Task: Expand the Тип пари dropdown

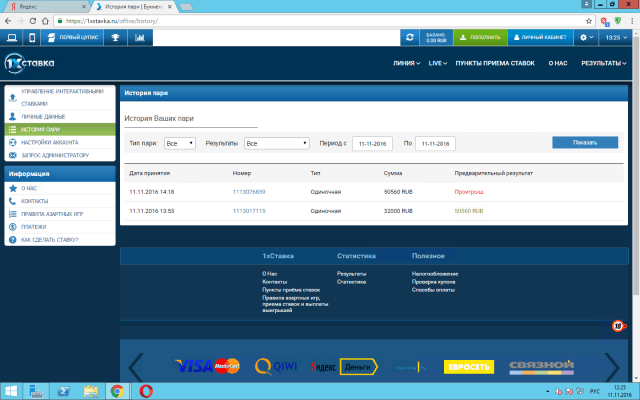Action: coord(180,143)
